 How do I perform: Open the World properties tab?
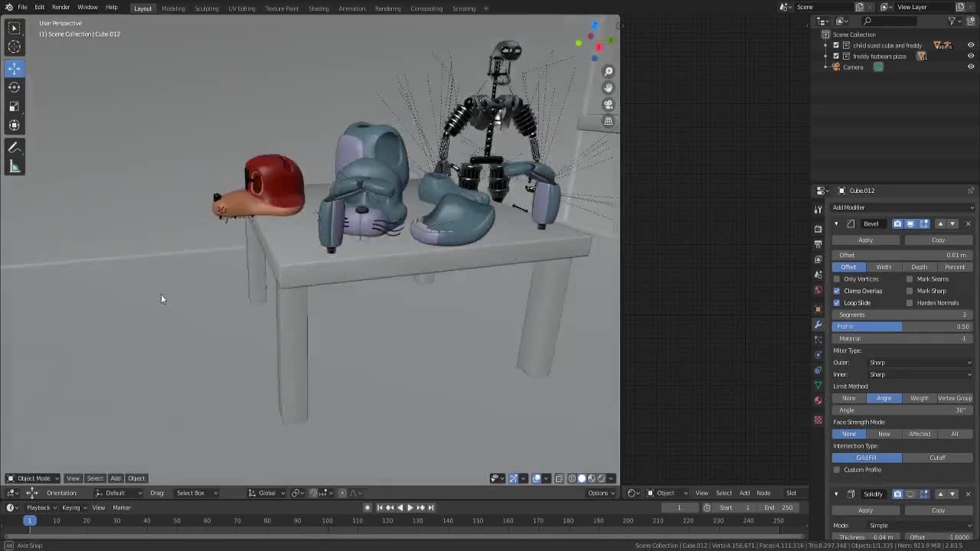tap(818, 290)
